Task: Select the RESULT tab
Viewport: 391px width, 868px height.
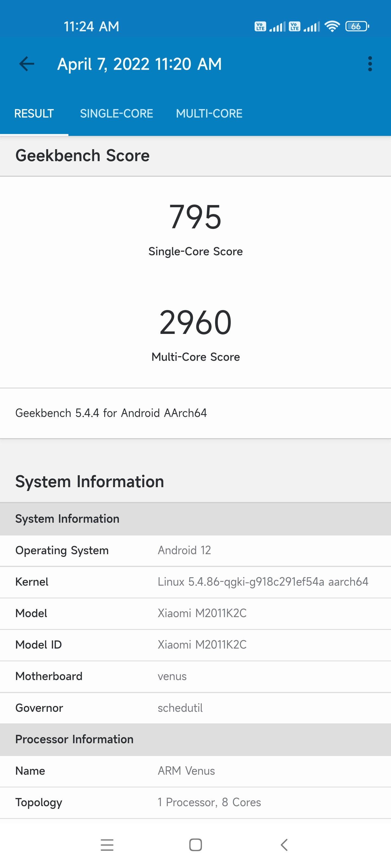Action: click(34, 114)
